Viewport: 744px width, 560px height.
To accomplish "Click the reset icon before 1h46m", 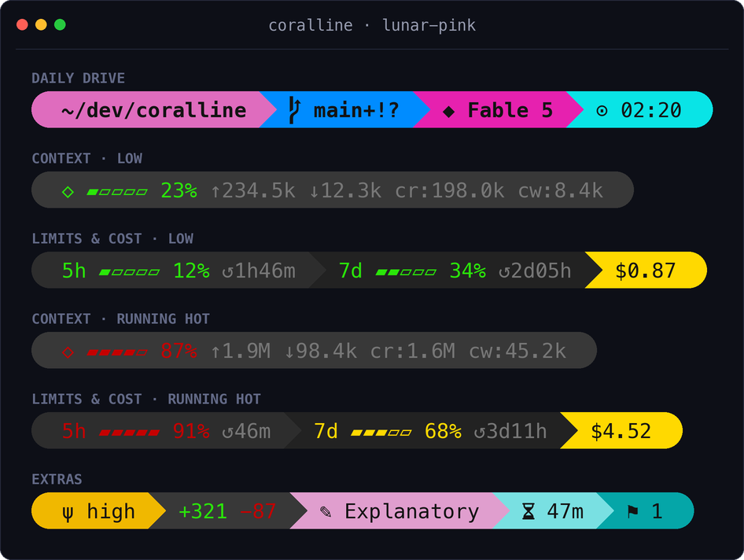I will pyautogui.click(x=228, y=272).
